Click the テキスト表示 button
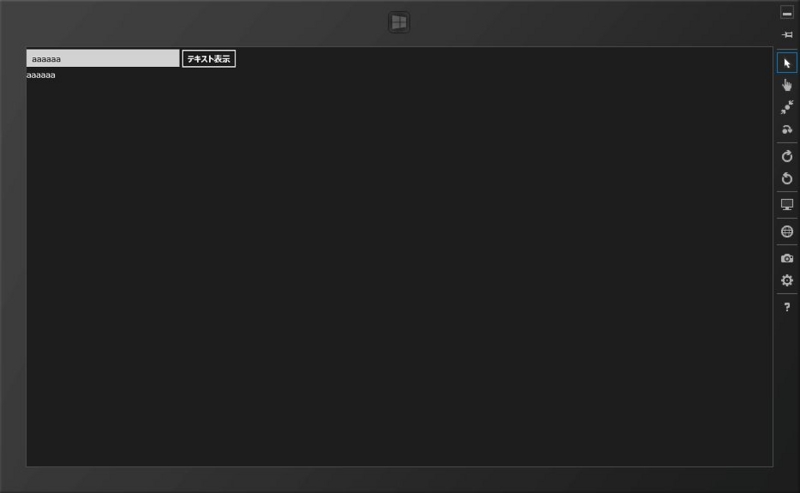This screenshot has width=800, height=493. pyautogui.click(x=209, y=59)
